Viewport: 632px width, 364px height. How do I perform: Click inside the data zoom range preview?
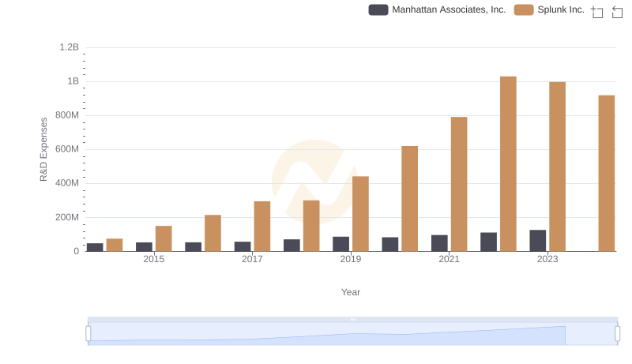point(352,334)
